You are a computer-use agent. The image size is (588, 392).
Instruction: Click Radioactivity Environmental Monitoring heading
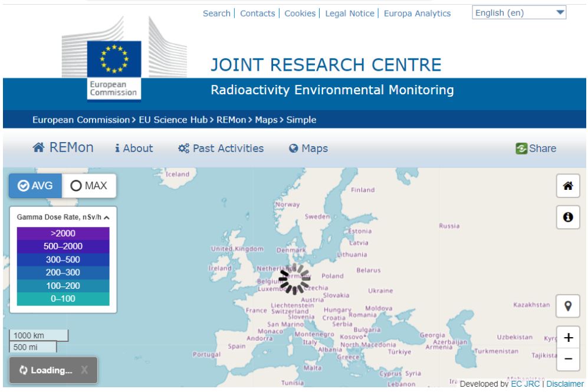332,90
